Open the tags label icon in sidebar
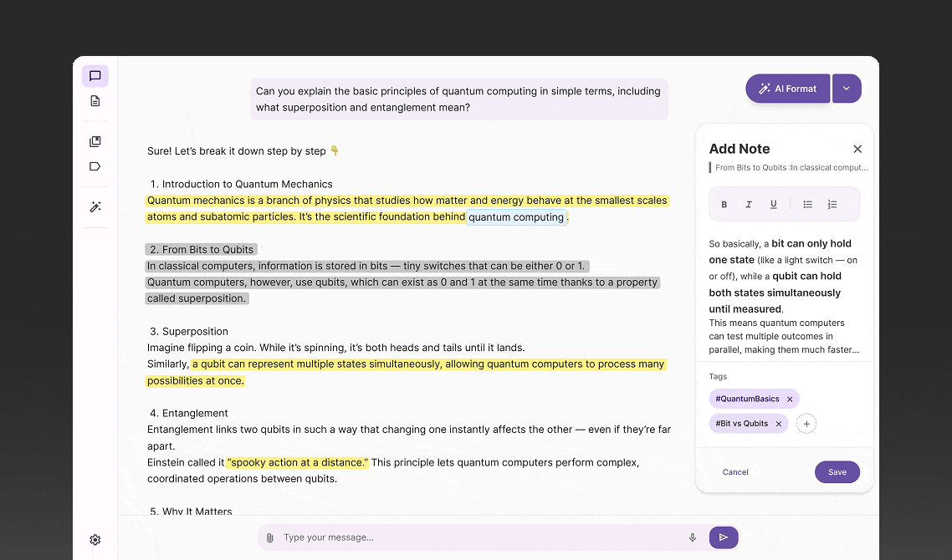This screenshot has width=952, height=560. (95, 166)
